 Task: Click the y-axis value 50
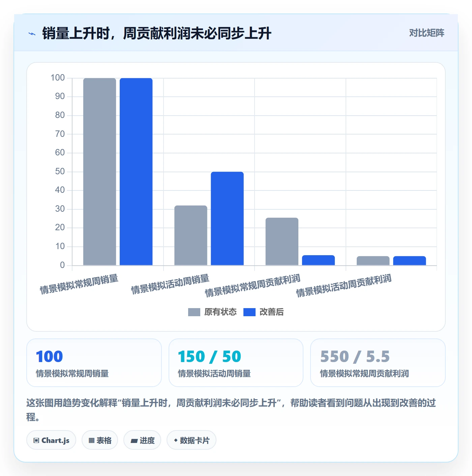tap(60, 172)
